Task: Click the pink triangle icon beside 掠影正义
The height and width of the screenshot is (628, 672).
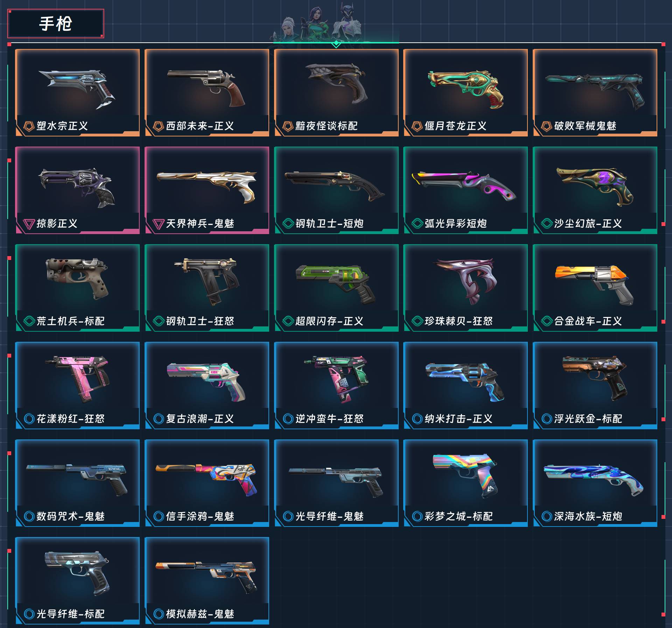Action: 29,224
